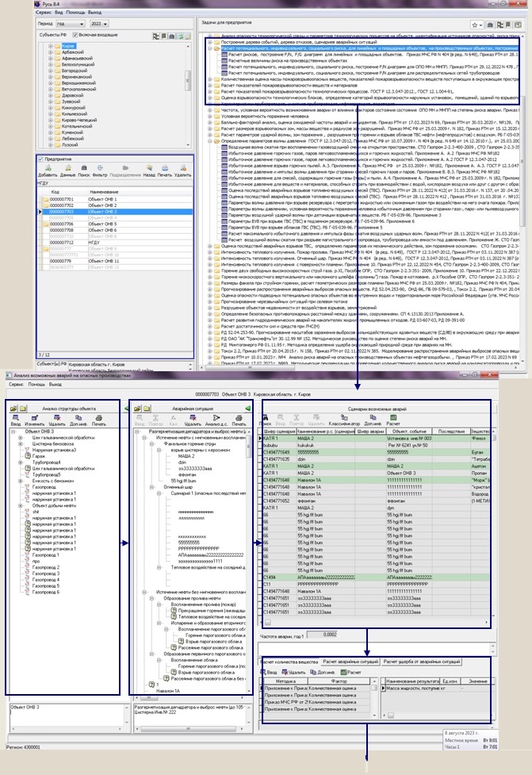Click Расчет icon in scenarios toolbar
The image size is (532, 775).
click(393, 421)
